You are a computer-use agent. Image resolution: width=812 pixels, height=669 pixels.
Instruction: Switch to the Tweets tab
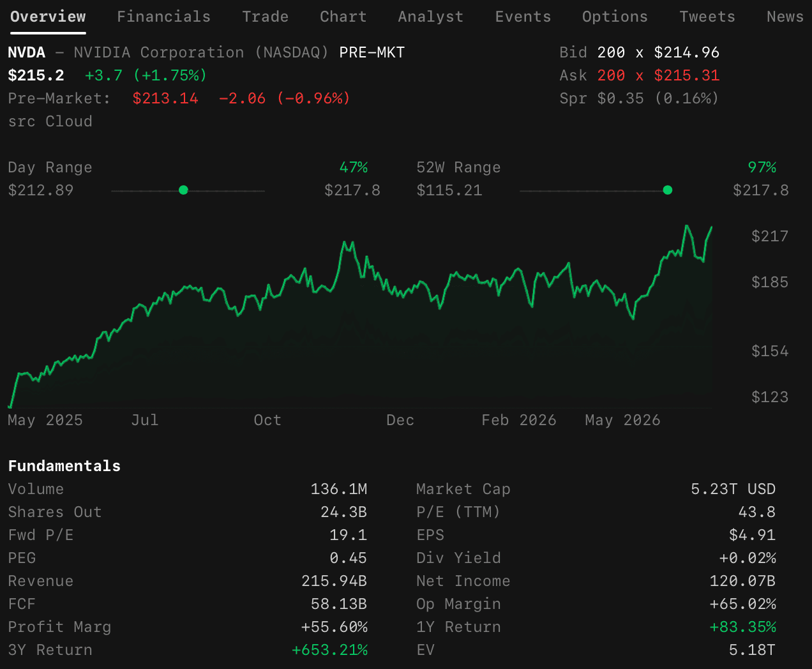pyautogui.click(x=707, y=17)
